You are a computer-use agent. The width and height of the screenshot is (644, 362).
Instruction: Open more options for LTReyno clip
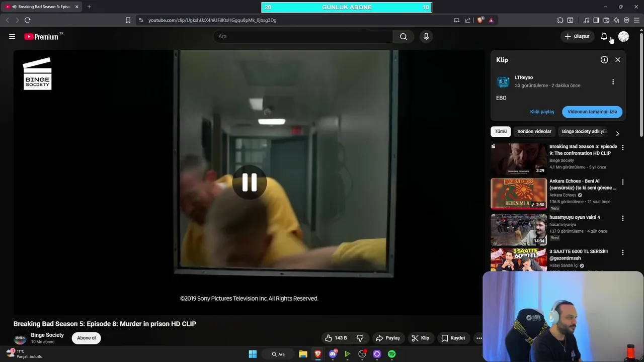[x=613, y=81]
